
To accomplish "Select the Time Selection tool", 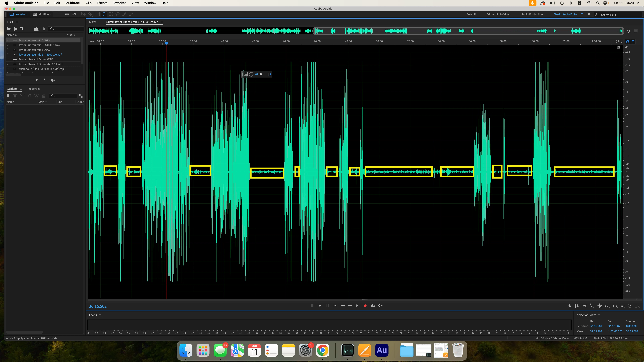I will point(104,14).
